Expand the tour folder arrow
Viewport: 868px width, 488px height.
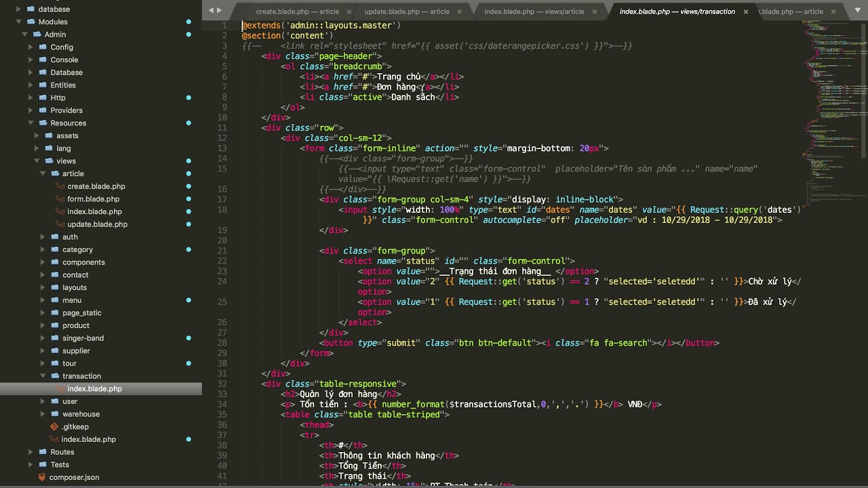43,363
